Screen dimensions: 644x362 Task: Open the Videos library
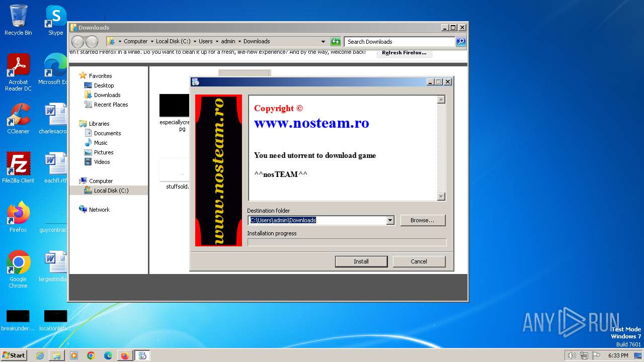[x=102, y=162]
